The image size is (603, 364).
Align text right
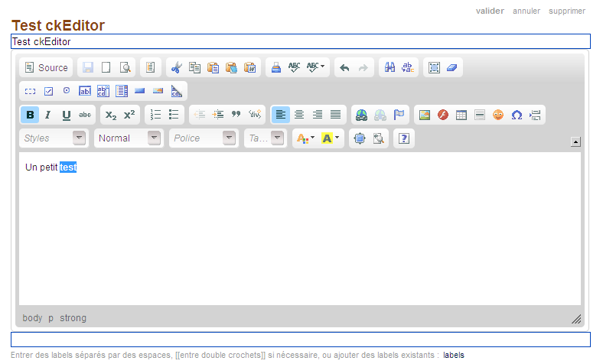318,115
